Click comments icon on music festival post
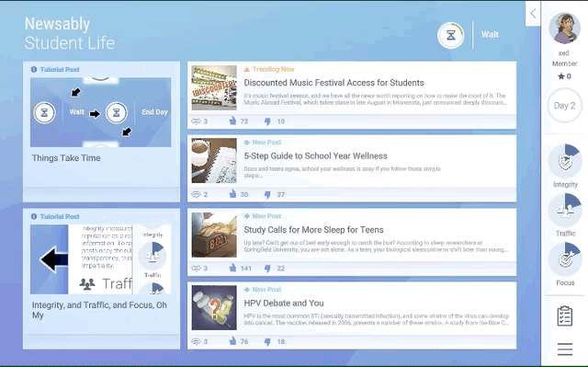 point(196,121)
